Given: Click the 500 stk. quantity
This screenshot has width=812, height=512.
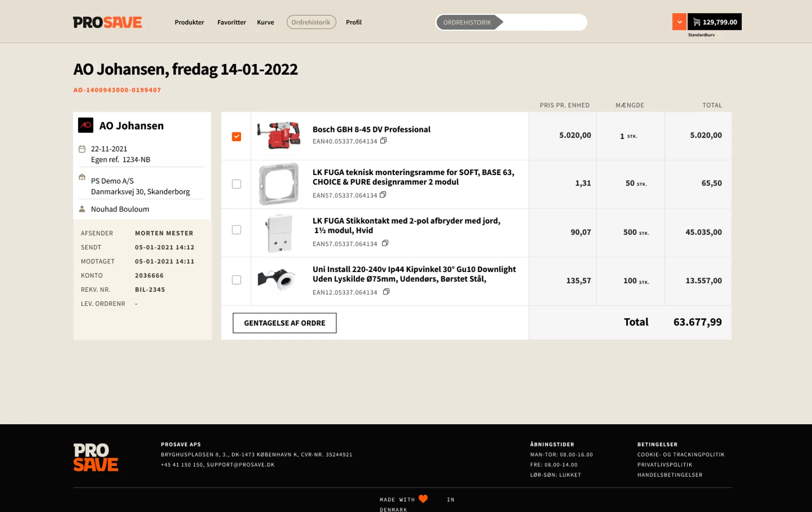Looking at the screenshot, I should pos(636,232).
